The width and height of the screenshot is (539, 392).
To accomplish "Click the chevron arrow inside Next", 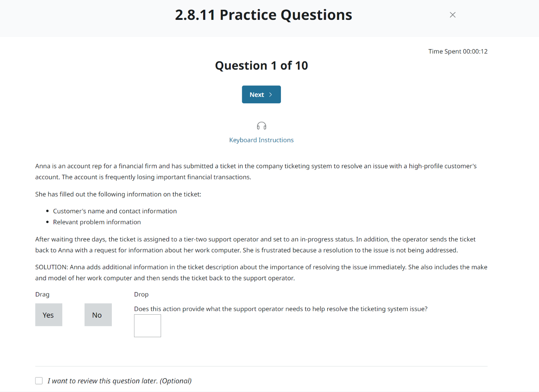I will (x=271, y=95).
